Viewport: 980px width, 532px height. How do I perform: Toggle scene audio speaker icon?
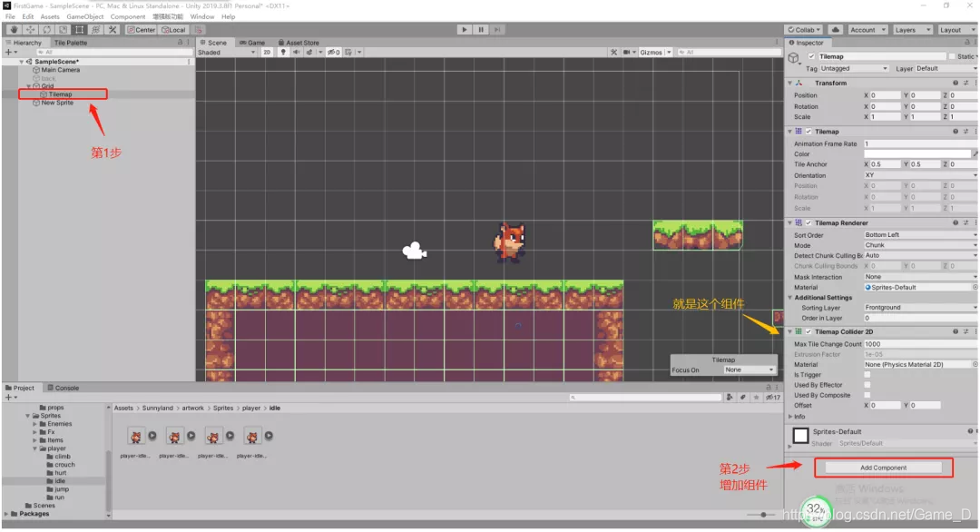[x=296, y=52]
